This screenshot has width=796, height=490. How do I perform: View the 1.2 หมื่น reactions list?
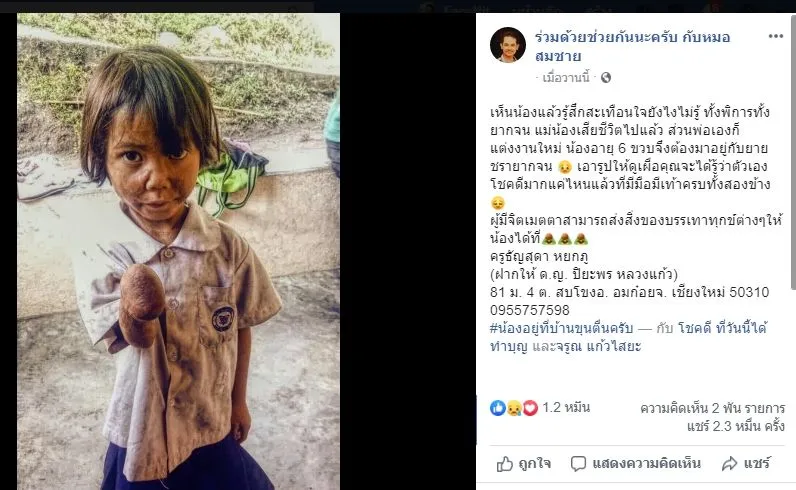coord(566,407)
